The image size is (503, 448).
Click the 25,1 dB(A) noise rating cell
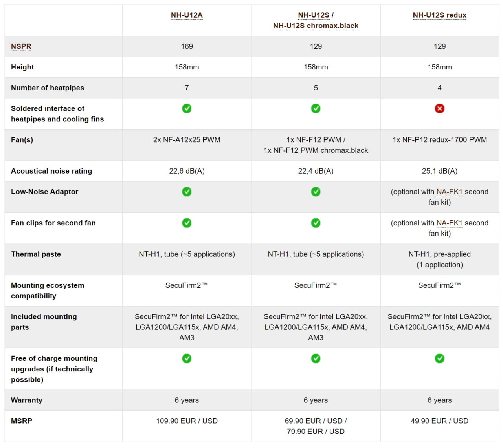point(440,171)
